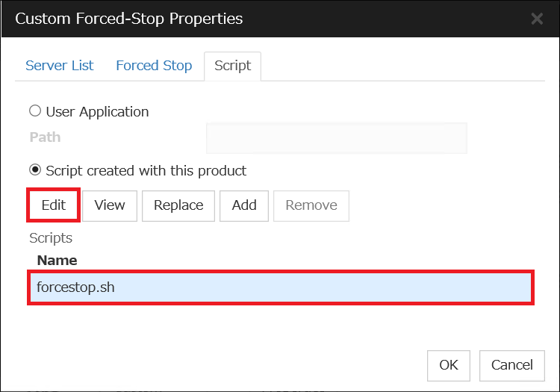
Task: Select the radio circle for Script created with this product
Action: [35, 169]
